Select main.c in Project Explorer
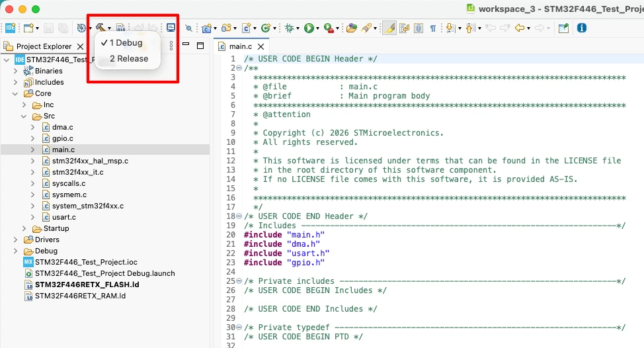644x348 pixels. click(x=63, y=150)
